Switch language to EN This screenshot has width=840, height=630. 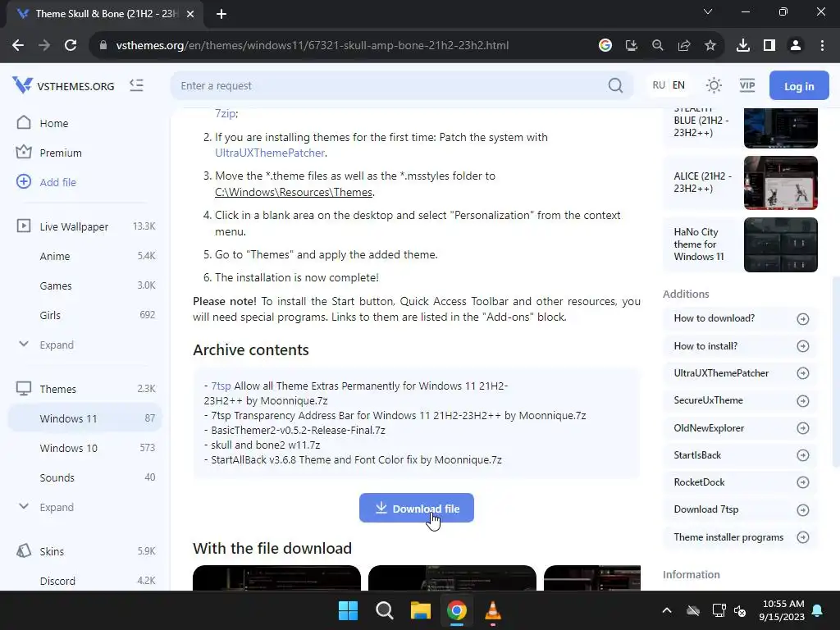[x=678, y=85]
